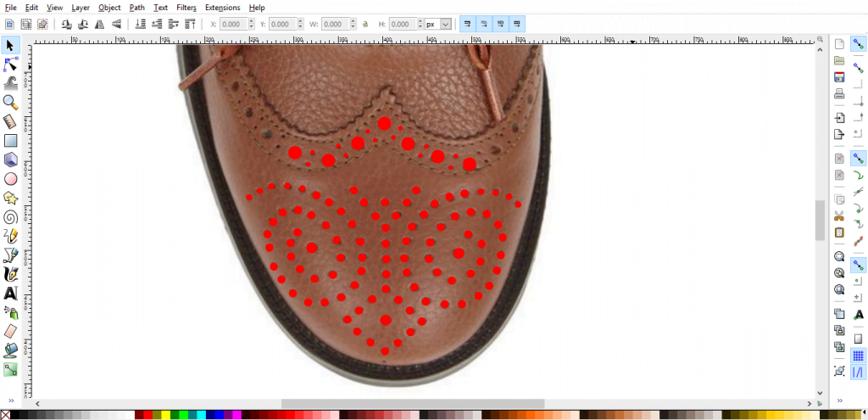The width and height of the screenshot is (868, 420).
Task: Open the Path menu
Action: point(136,8)
